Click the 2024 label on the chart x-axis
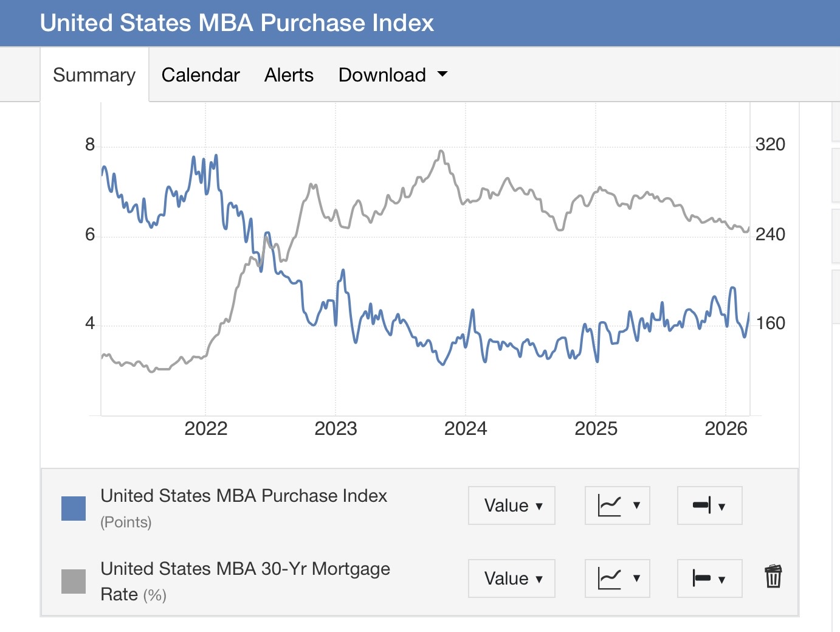 pyautogui.click(x=466, y=429)
